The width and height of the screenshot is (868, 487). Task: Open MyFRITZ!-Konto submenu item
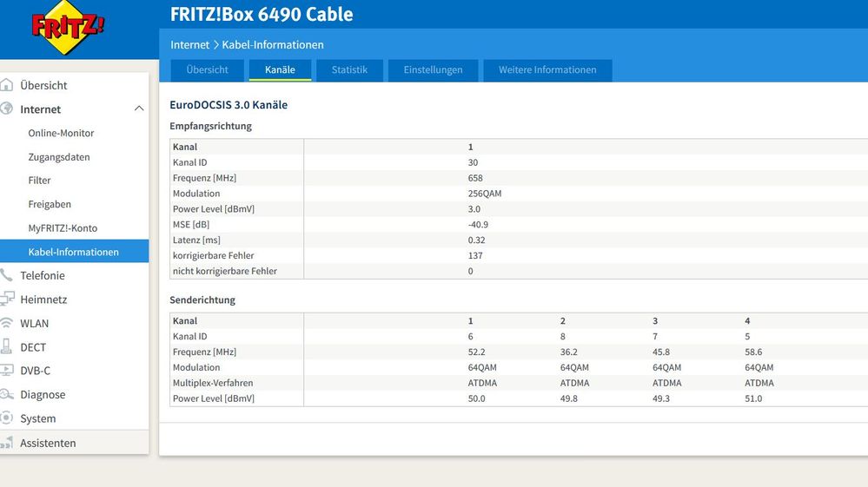(x=63, y=227)
